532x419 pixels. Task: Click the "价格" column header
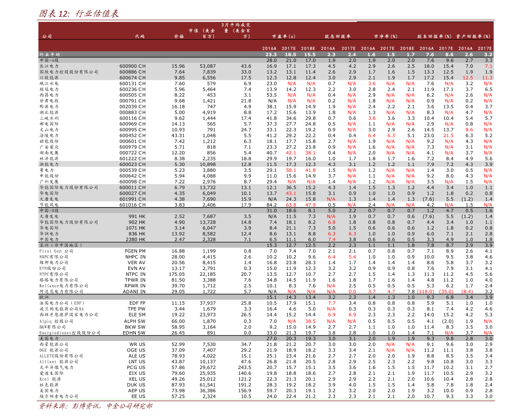(179, 36)
